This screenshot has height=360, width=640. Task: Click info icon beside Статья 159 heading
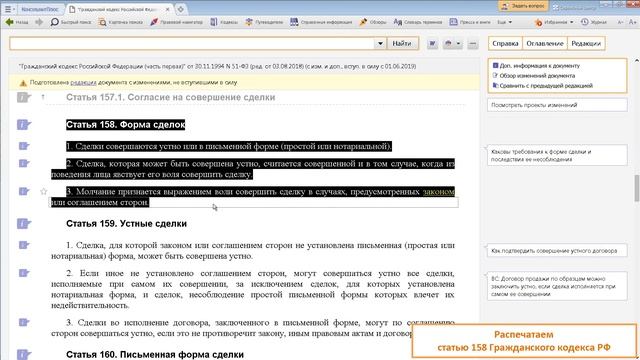24,224
